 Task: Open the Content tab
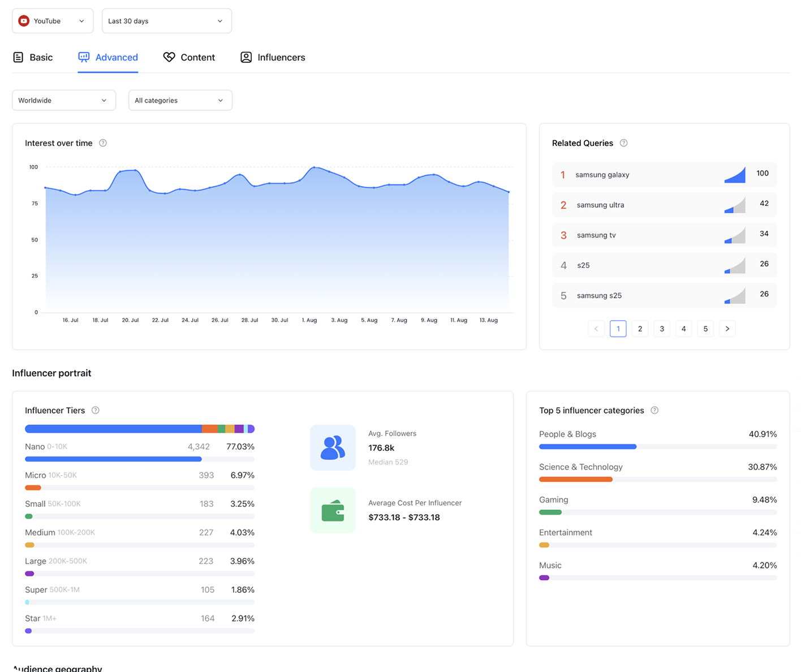pyautogui.click(x=189, y=57)
